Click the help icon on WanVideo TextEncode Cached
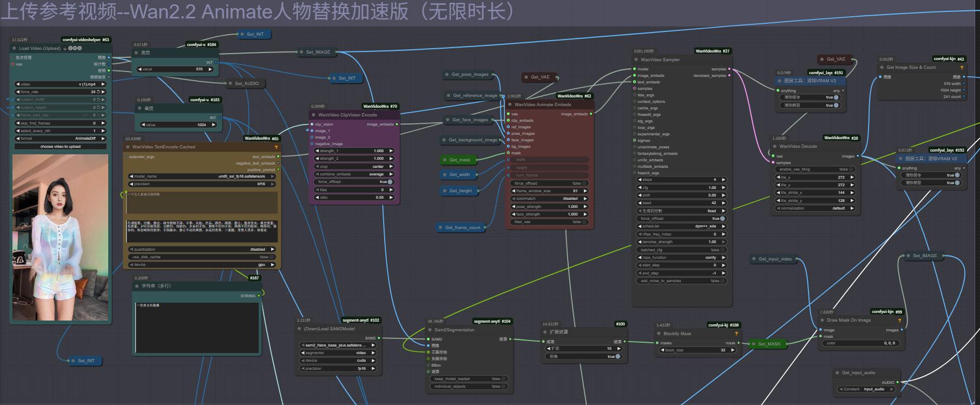The height and width of the screenshot is (405, 980). [x=276, y=147]
